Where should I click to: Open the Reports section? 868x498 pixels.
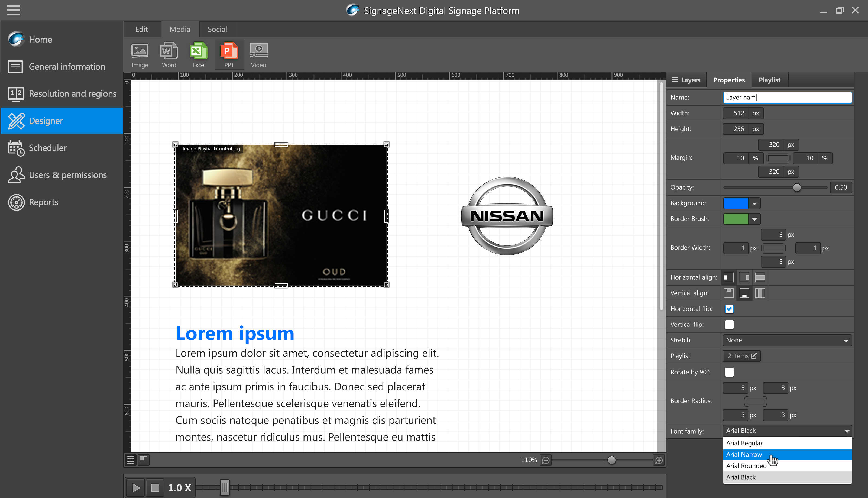pos(61,202)
